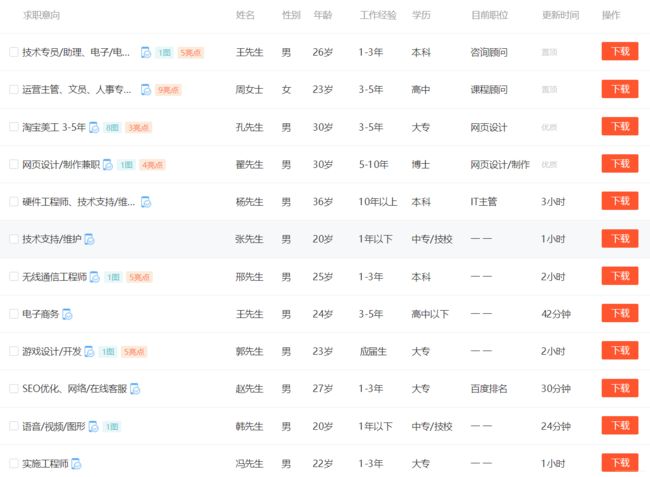Open resume icon next to 技术支持/维护

pyautogui.click(x=89, y=239)
